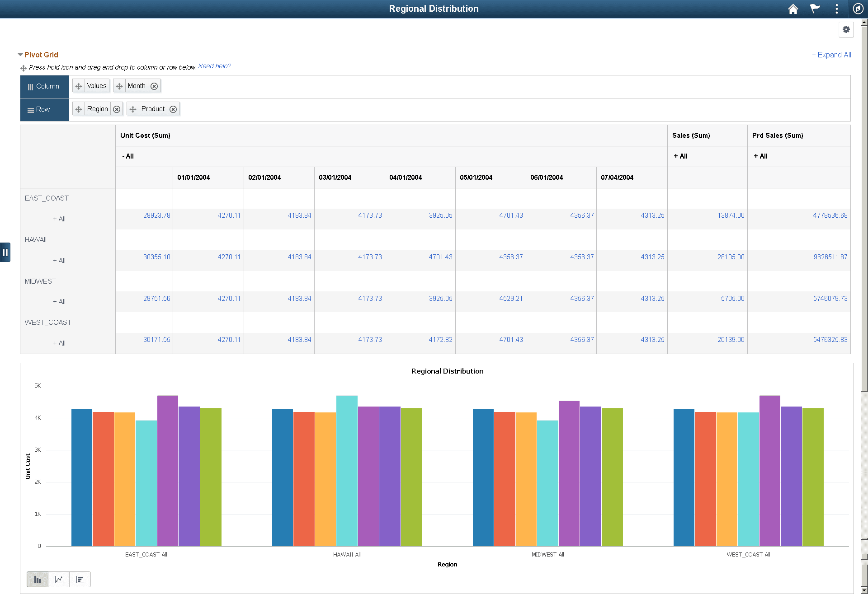Screen dimensions: 868x594
Task: Switch to the horizontal bar chart type
Action: point(80,580)
